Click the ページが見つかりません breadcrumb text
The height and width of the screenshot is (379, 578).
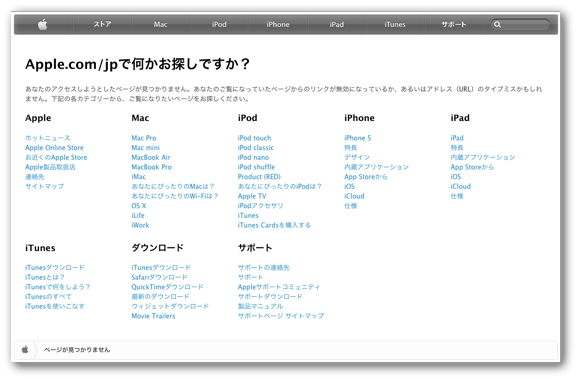pyautogui.click(x=77, y=350)
